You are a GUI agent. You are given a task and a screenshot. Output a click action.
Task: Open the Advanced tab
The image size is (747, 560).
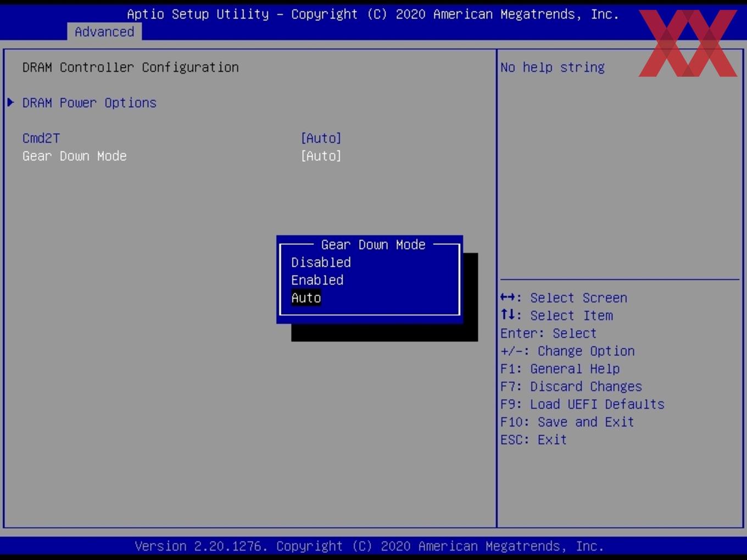104,32
